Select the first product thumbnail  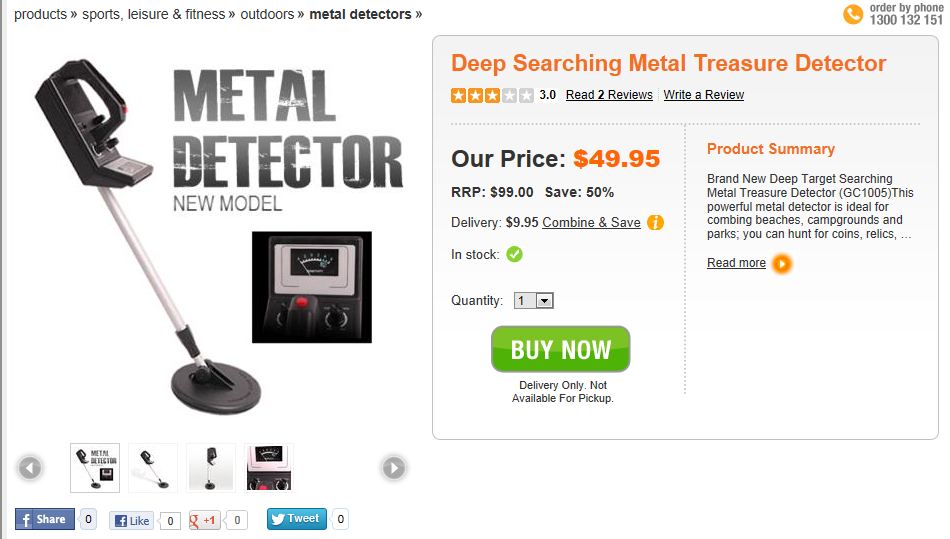point(95,468)
